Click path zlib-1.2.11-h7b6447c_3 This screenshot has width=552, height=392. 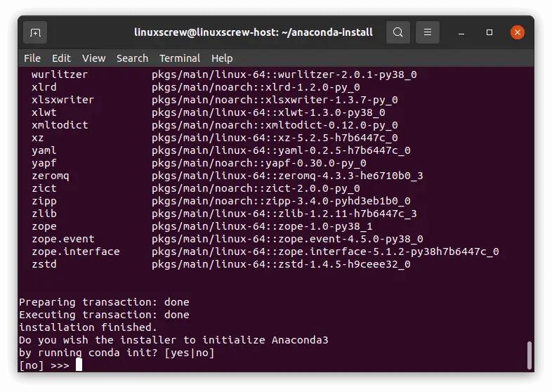coord(348,214)
